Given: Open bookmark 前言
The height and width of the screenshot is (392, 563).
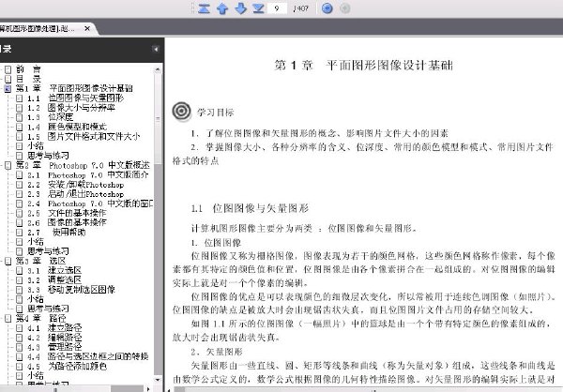Looking at the screenshot, I should pyautogui.click(x=28, y=68).
